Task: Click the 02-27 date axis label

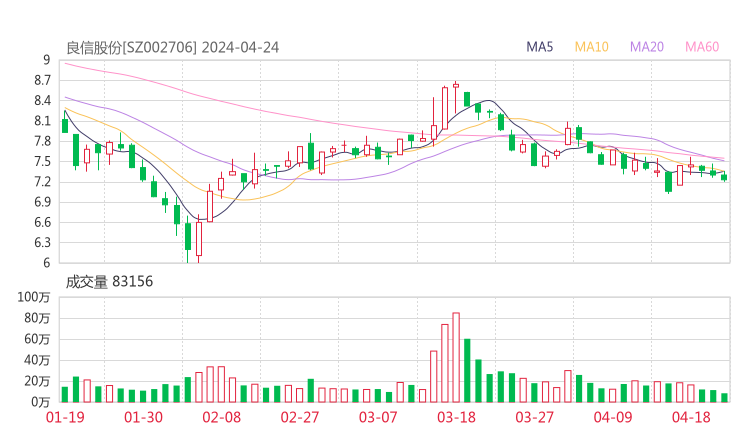Action: click(300, 417)
